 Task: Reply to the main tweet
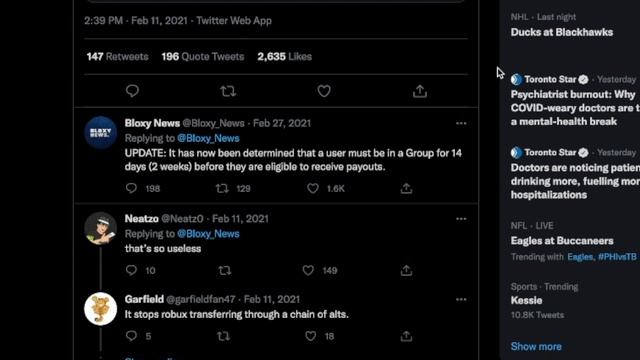coord(132,91)
